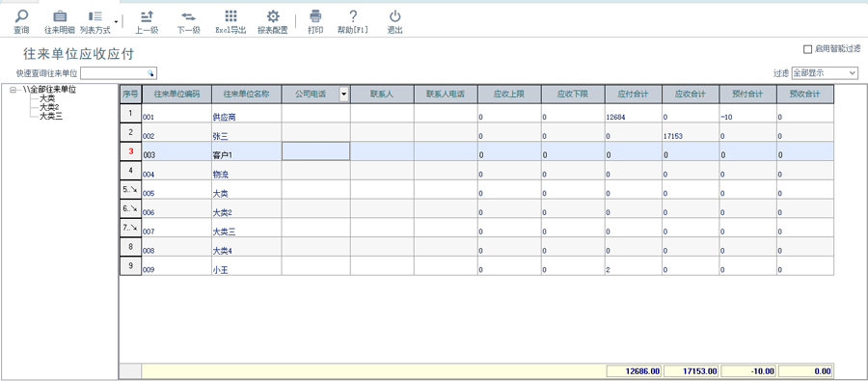Click the 上一级 level-up icon
Image resolution: width=868 pixels, height=381 pixels.
pyautogui.click(x=147, y=16)
